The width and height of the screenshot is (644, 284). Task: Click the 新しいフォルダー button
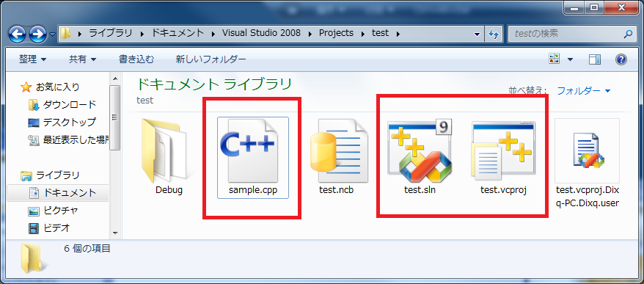click(211, 59)
